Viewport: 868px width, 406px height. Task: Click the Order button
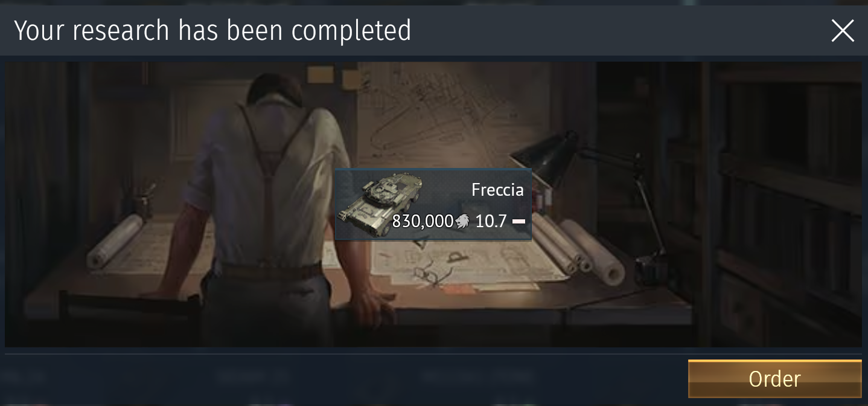click(x=774, y=379)
